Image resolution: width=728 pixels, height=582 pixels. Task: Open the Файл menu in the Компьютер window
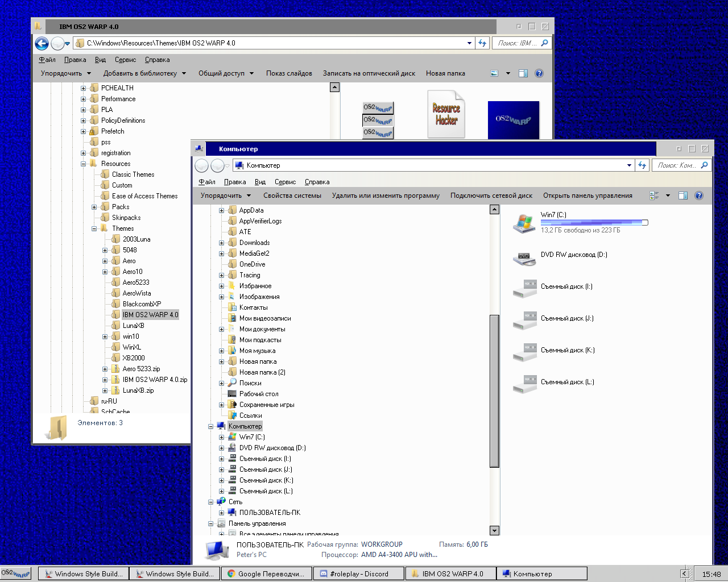point(207,182)
